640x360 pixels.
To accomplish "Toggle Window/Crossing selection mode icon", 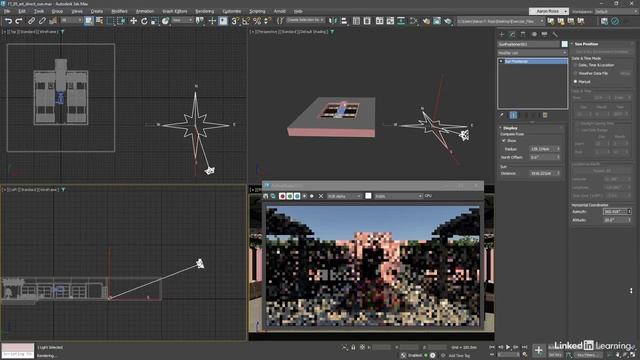I will tap(121, 21).
